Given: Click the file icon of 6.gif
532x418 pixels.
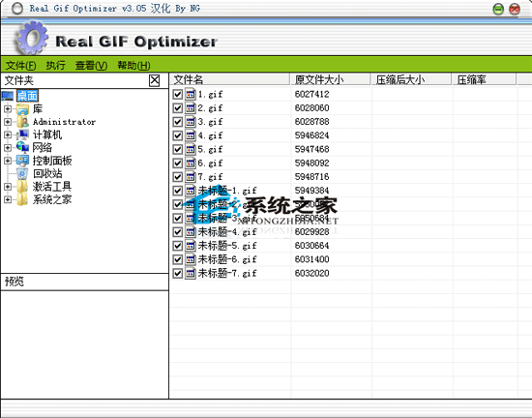Looking at the screenshot, I should pos(191,163).
